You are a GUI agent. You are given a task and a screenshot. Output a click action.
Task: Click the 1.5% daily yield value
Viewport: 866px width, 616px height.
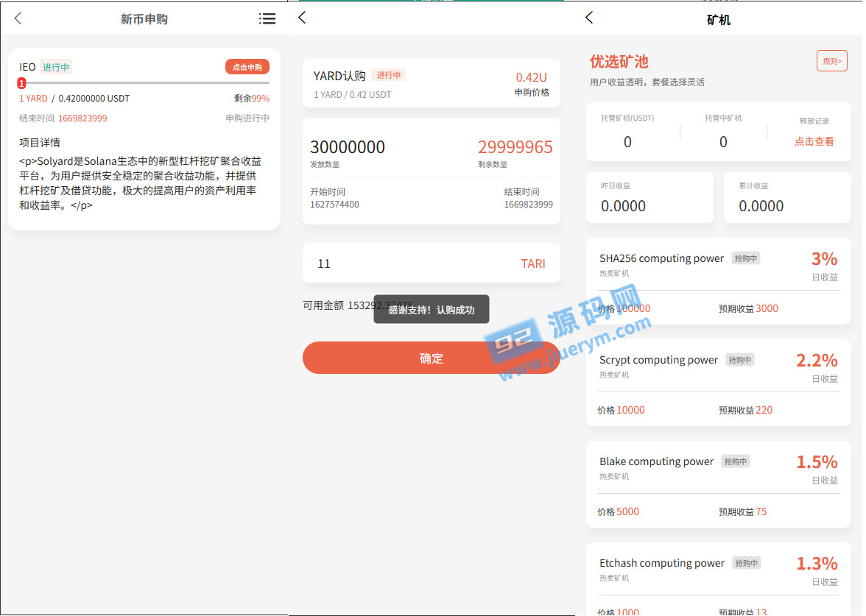pyautogui.click(x=817, y=461)
